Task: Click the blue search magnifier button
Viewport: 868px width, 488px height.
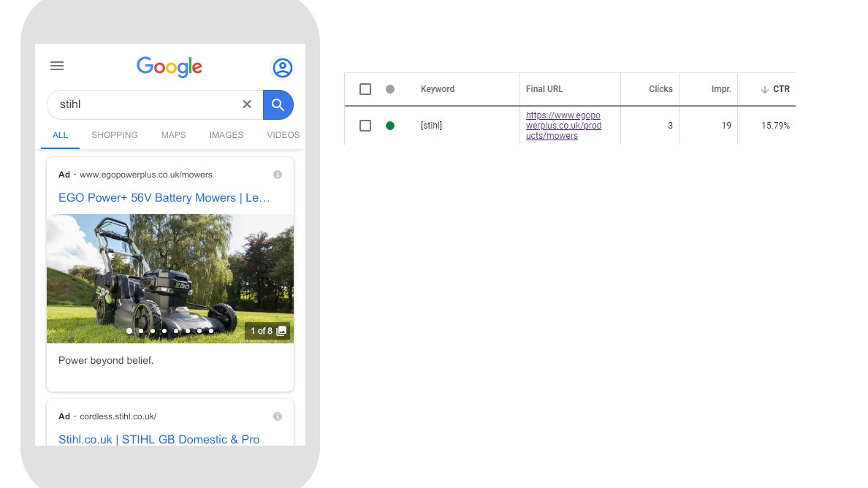Action: click(278, 104)
